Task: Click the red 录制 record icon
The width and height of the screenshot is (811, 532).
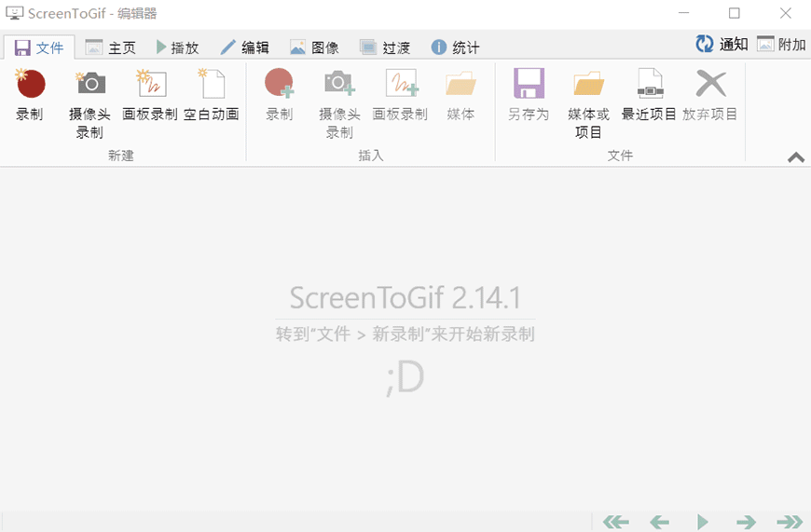Action: [31, 85]
